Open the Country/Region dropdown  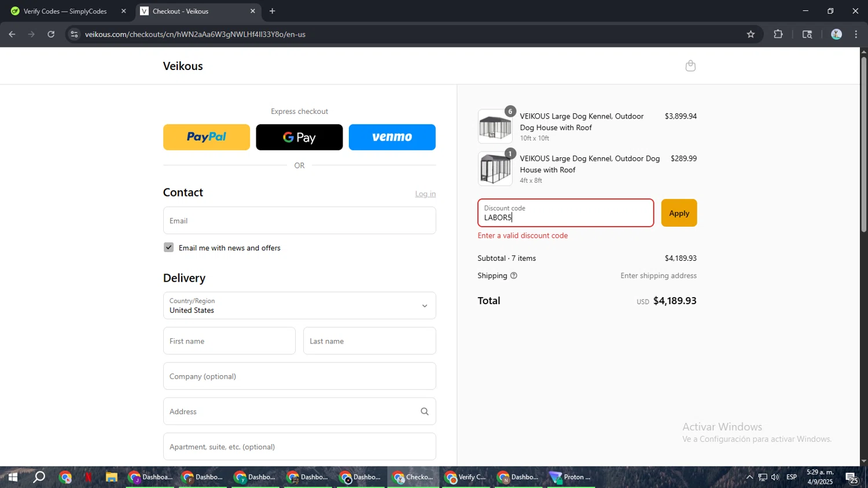coord(299,305)
